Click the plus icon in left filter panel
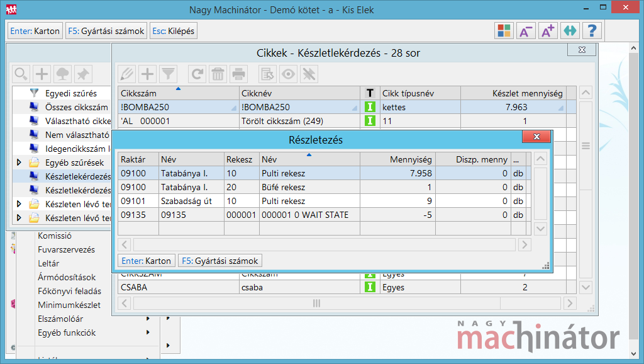This screenshot has height=364, width=644. tap(42, 74)
